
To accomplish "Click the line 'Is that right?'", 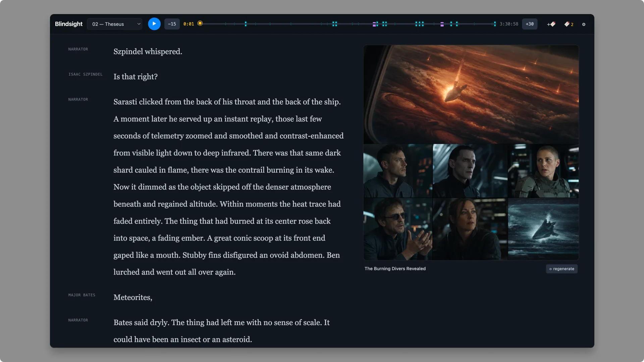I will [x=136, y=77].
